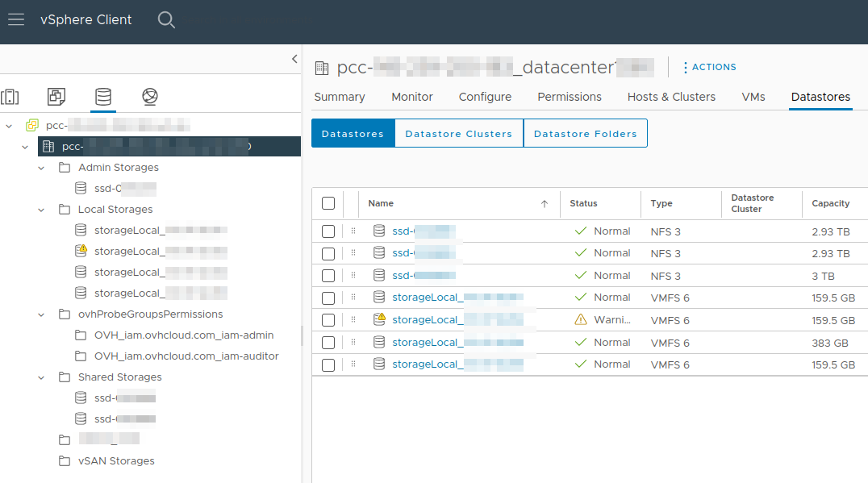The height and width of the screenshot is (483, 868).
Task: Switch to the Monitor tab
Action: click(x=411, y=97)
